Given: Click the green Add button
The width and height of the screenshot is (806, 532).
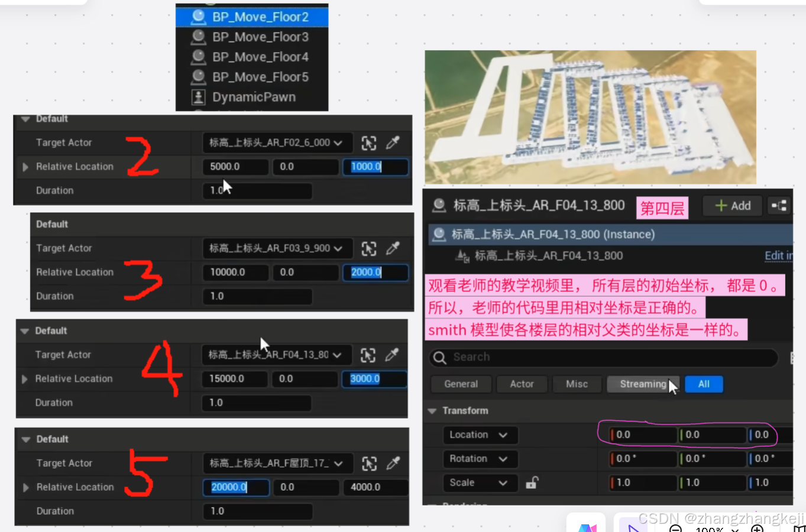Looking at the screenshot, I should (731, 206).
